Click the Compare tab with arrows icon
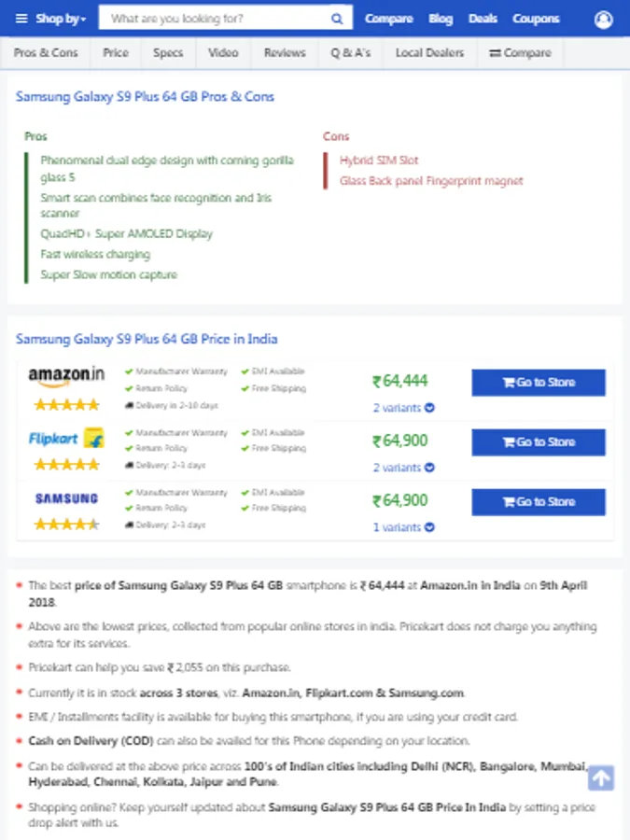The width and height of the screenshot is (630, 840). (x=520, y=53)
